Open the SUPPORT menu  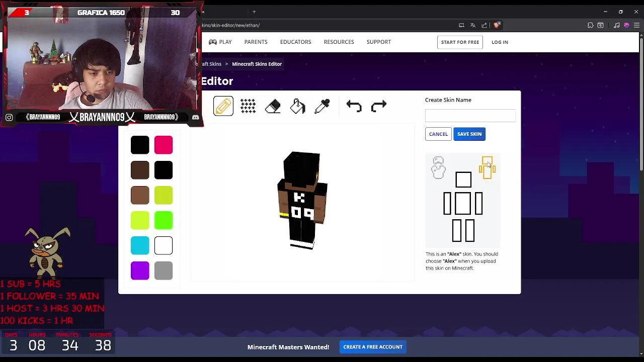[378, 42]
